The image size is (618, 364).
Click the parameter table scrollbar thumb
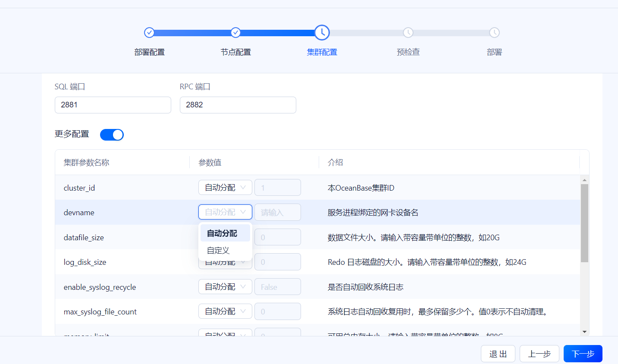pyautogui.click(x=584, y=223)
